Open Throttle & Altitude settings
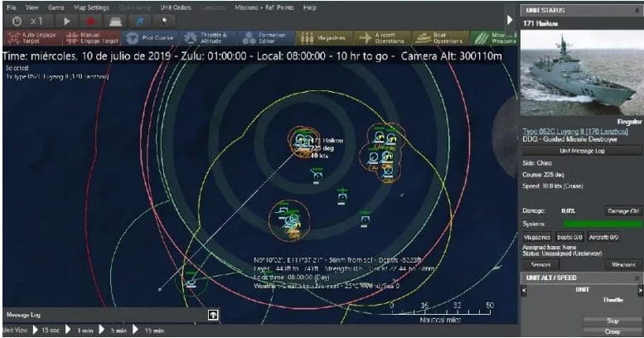The height and width of the screenshot is (338, 644). pos(208,38)
